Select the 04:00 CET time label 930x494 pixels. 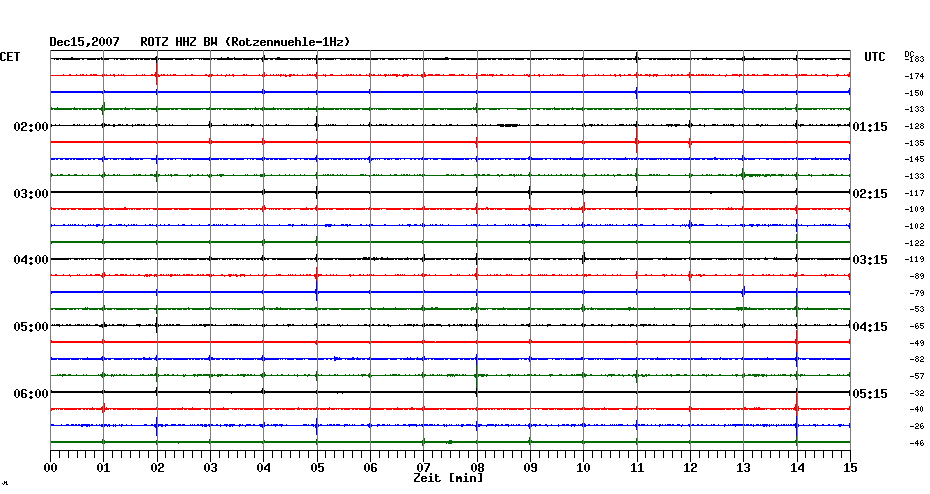pyautogui.click(x=31, y=260)
